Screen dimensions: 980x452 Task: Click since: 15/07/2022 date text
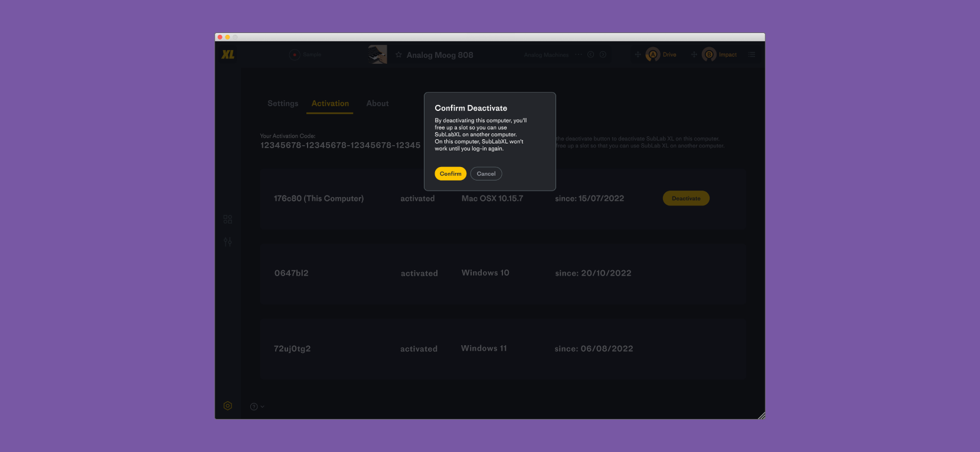point(590,198)
